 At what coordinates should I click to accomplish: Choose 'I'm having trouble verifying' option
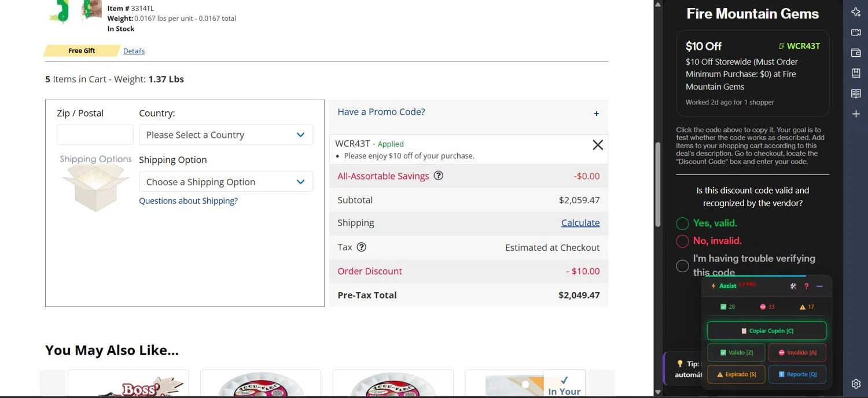(683, 266)
